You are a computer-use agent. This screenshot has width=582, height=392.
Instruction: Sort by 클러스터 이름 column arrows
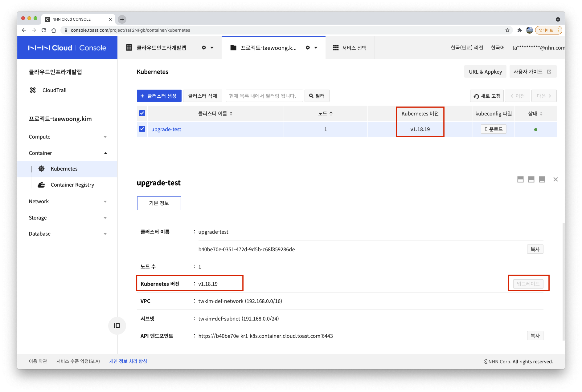click(x=231, y=114)
